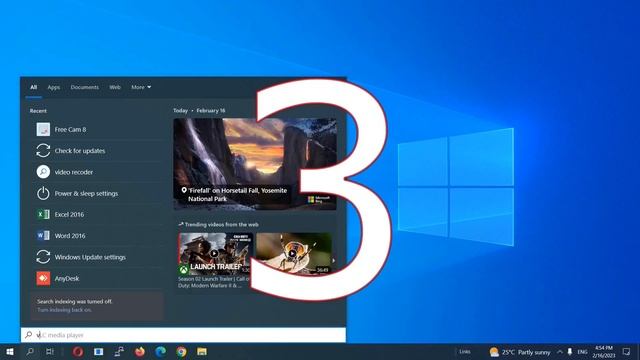
Task: Click the Word 2016 text
Action: [70, 236]
